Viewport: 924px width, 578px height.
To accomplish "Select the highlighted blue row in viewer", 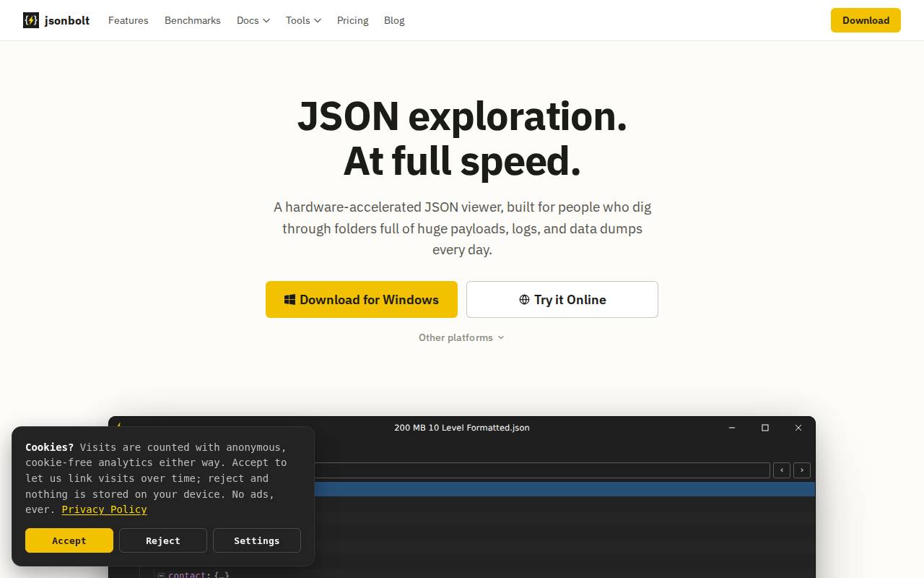I will (x=565, y=489).
